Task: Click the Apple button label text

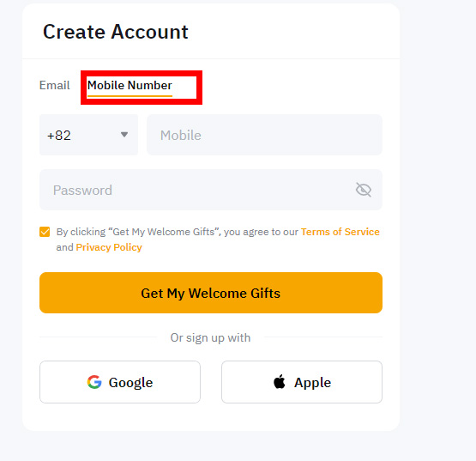Action: [x=312, y=383]
